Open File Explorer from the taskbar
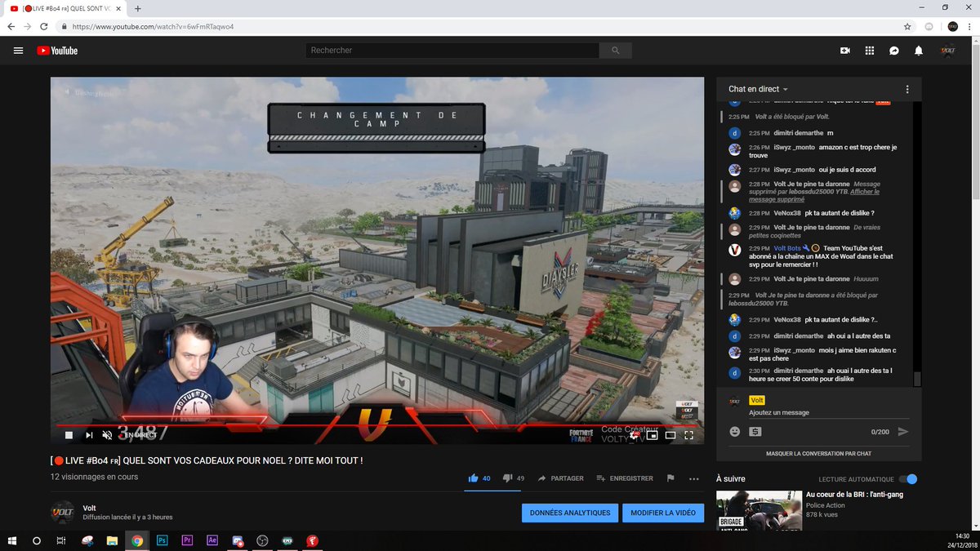The image size is (980, 551). (112, 540)
